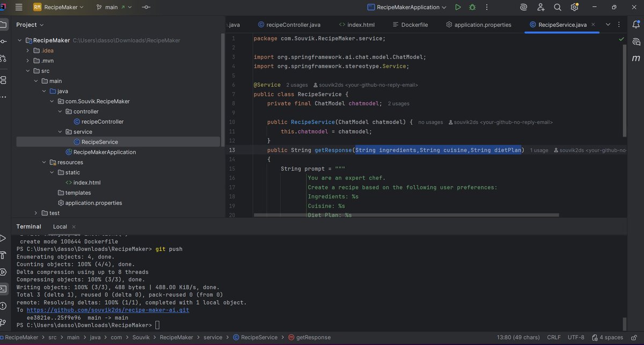The width and height of the screenshot is (644, 345).
Task: Collapse the controller package
Action: click(x=60, y=112)
